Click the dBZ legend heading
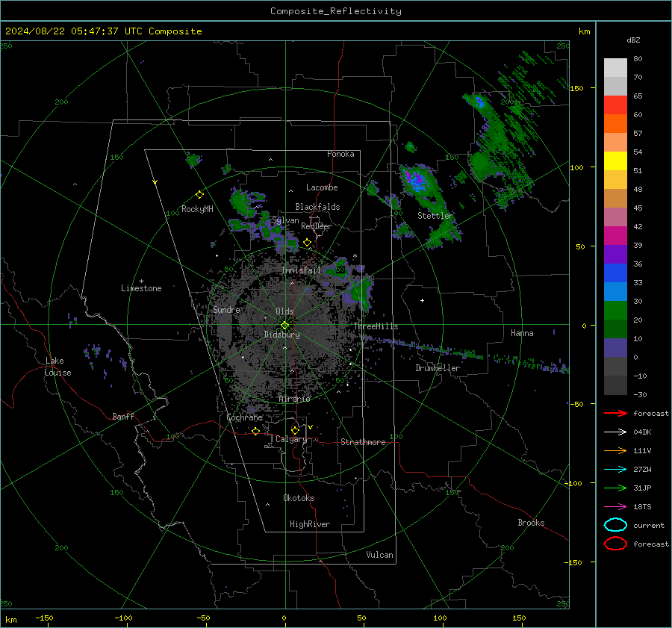Screen dimensions: 672x628 (x=633, y=40)
